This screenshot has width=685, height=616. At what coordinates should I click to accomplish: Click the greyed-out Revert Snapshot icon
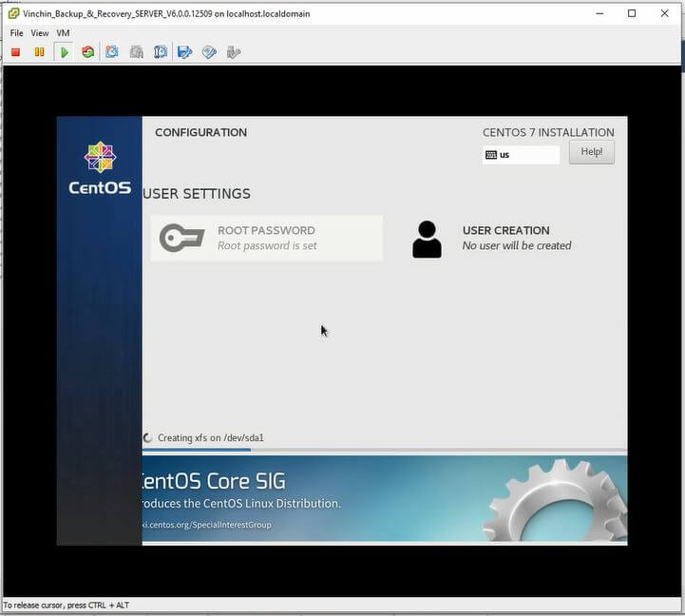137,52
